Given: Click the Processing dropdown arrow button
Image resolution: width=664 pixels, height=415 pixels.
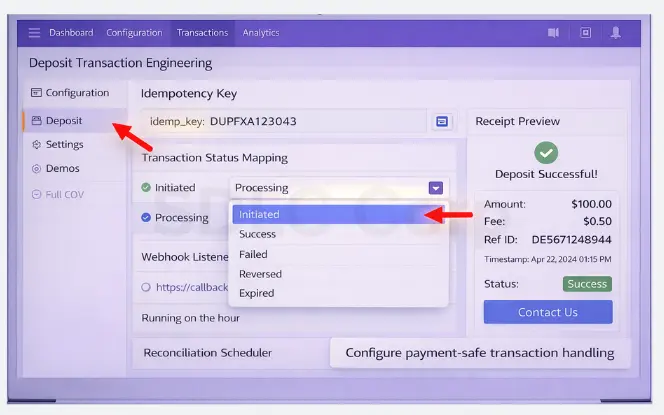Looking at the screenshot, I should point(436,188).
